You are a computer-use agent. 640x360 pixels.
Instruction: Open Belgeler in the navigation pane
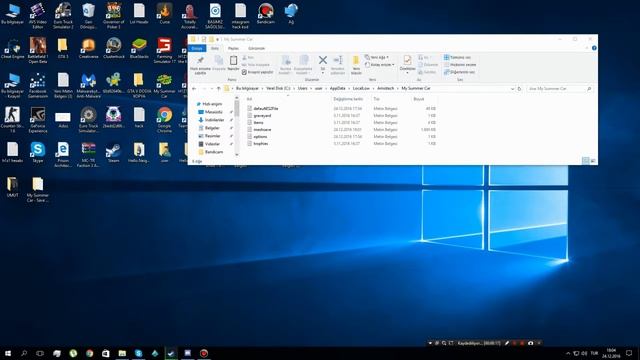[x=212, y=128]
